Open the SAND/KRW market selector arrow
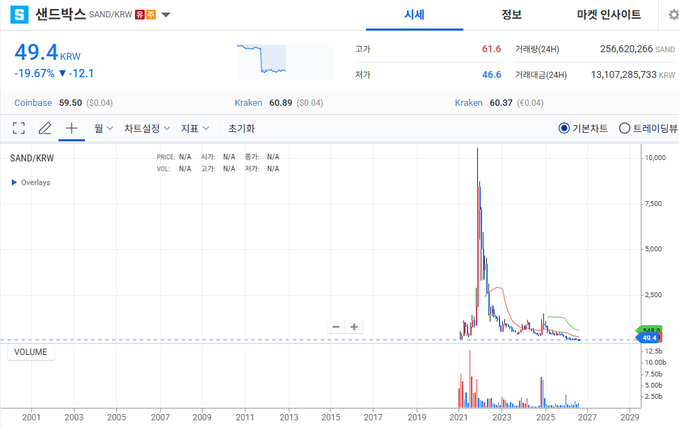679x428 pixels. (166, 15)
